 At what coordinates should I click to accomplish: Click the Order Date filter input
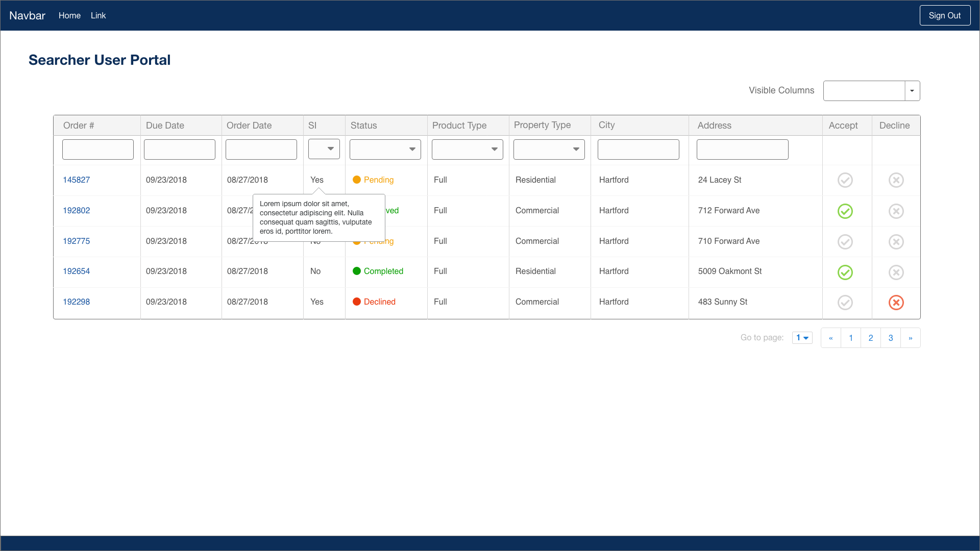click(261, 149)
